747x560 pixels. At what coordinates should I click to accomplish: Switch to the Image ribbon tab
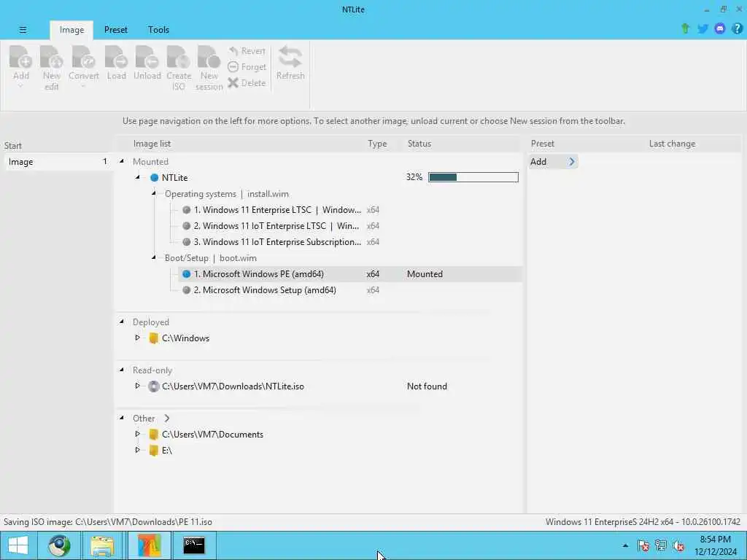click(x=71, y=29)
